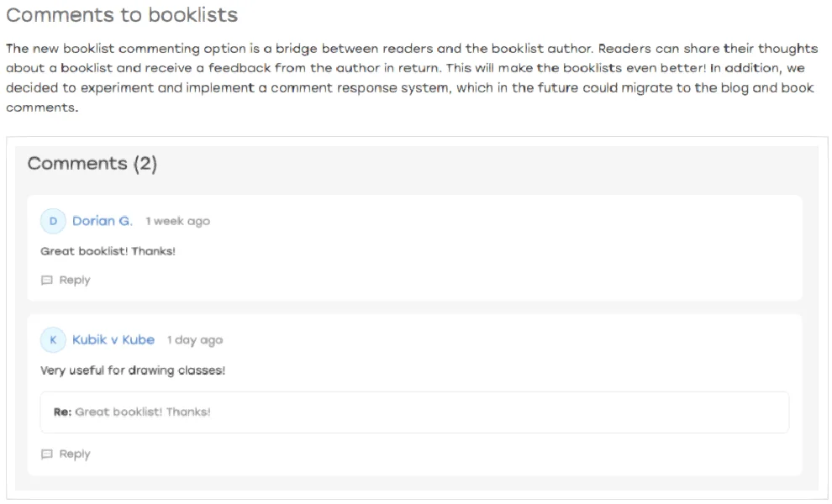Image resolution: width=832 pixels, height=504 pixels.
Task: Click the quoted grey text "Great booklist! Thanks!"
Action: (x=143, y=412)
